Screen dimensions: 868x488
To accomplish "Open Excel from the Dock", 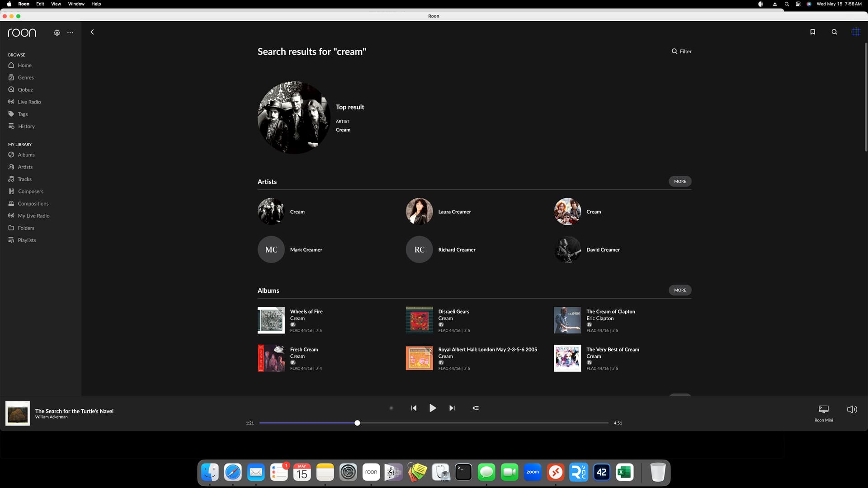I will (x=625, y=473).
